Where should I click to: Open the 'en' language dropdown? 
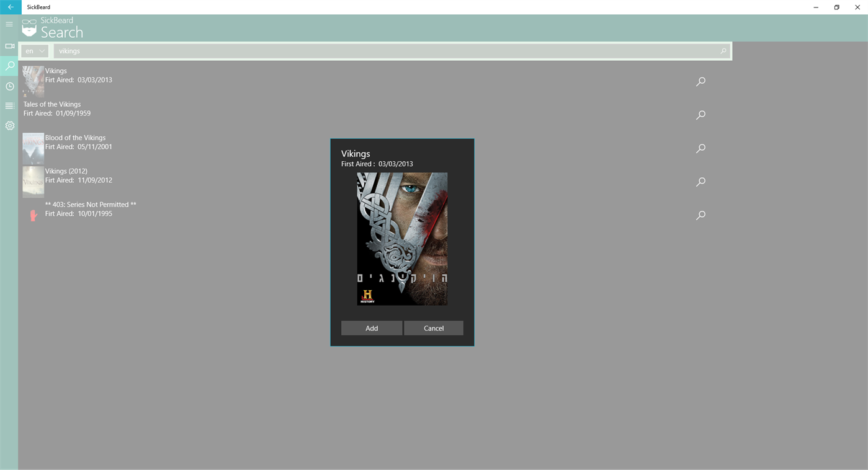[35, 51]
